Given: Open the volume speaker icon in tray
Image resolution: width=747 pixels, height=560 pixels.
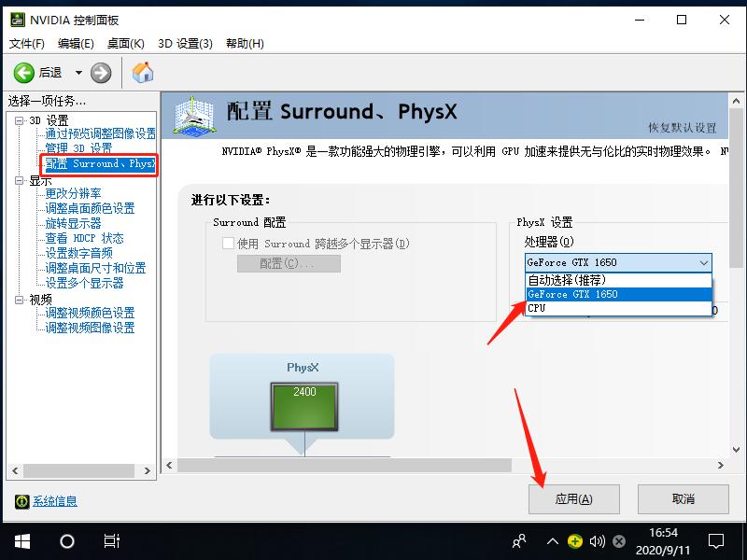Looking at the screenshot, I should (598, 539).
